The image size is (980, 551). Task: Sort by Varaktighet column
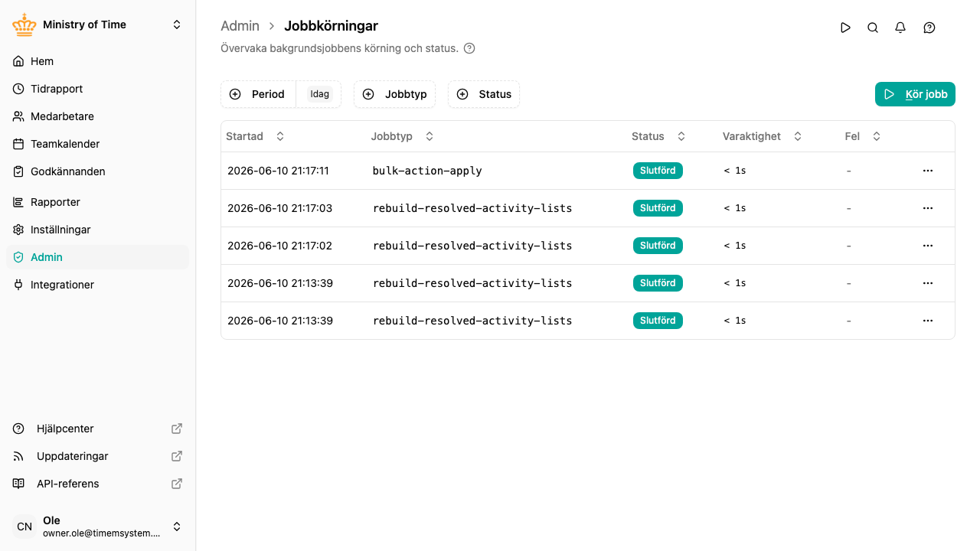[762, 136]
